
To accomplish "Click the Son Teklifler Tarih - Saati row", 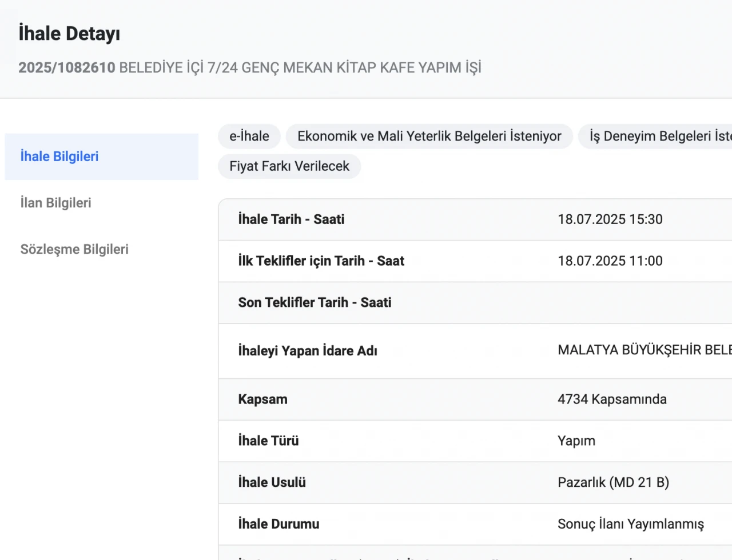I will tap(315, 303).
